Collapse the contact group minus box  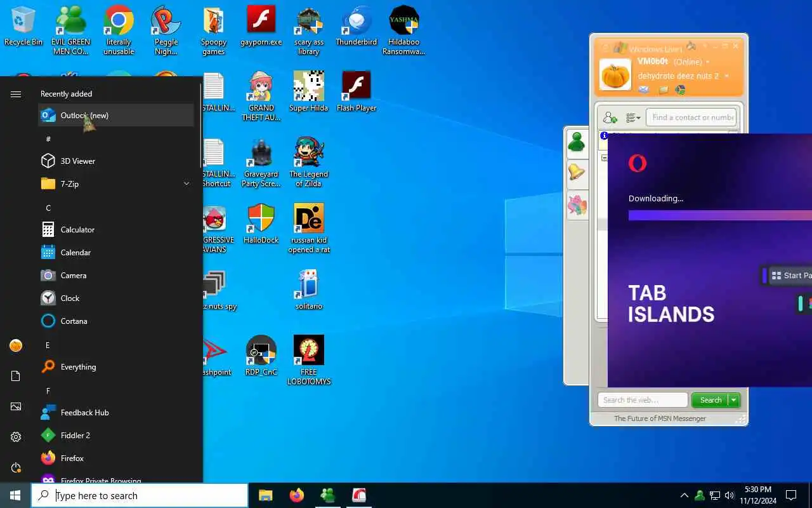[605, 158]
